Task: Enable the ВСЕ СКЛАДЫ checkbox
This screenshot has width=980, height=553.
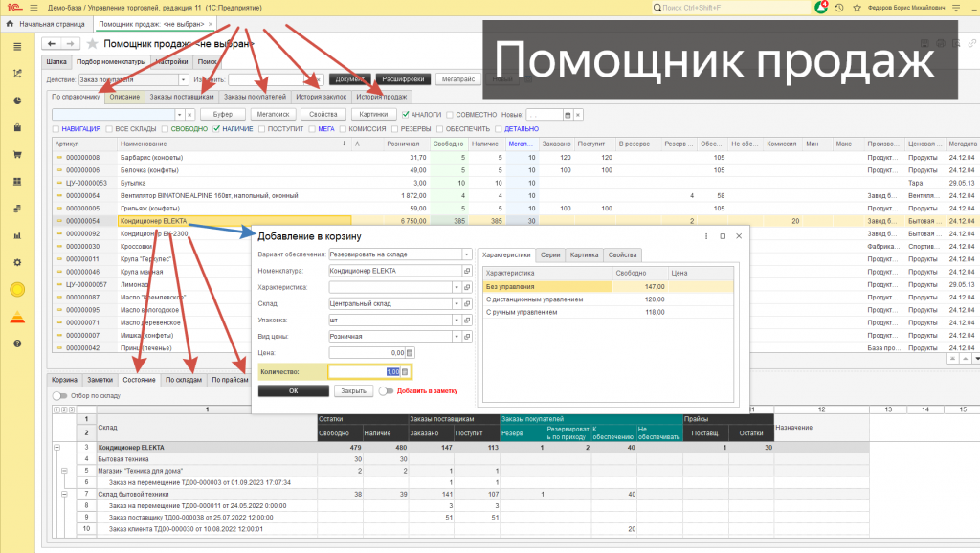Action: pos(109,129)
